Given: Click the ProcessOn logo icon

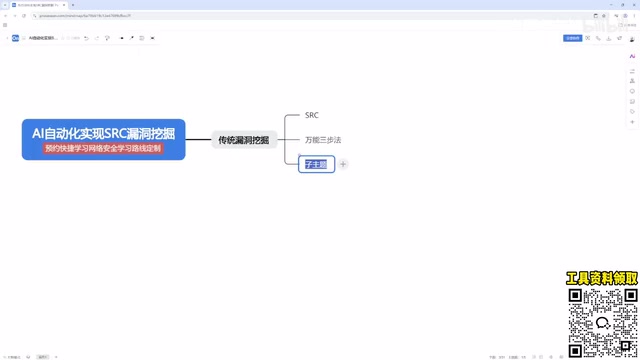Looking at the screenshot, I should (x=15, y=38).
